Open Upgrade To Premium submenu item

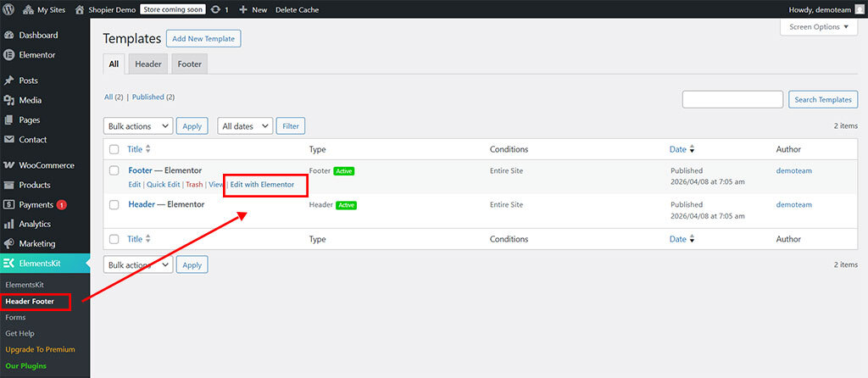click(x=40, y=350)
